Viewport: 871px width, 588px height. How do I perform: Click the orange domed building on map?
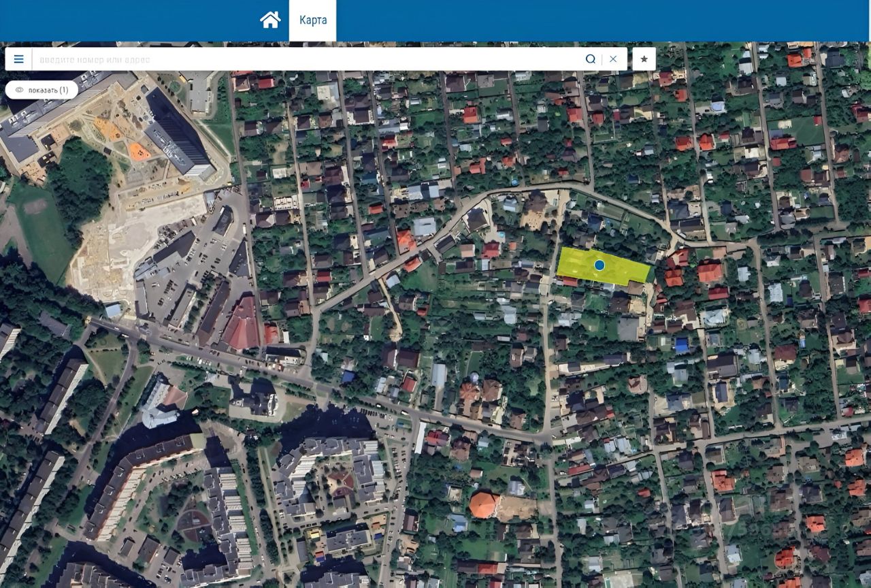pyautogui.click(x=484, y=505)
